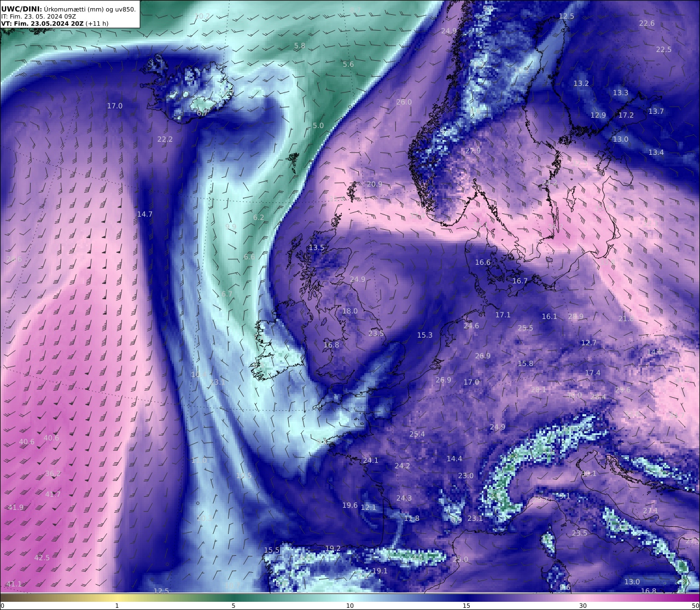700x610 pixels.
Task: Click the value label 25.0 near the Mediterranean coast
Action: click(x=460, y=560)
